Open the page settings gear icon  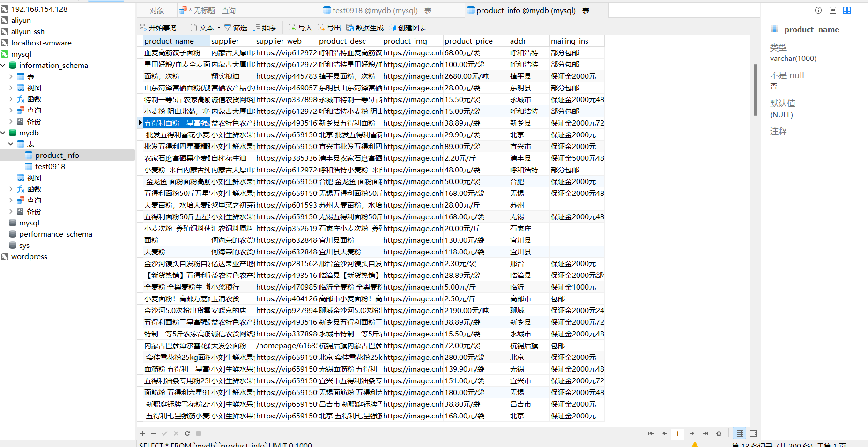point(719,433)
